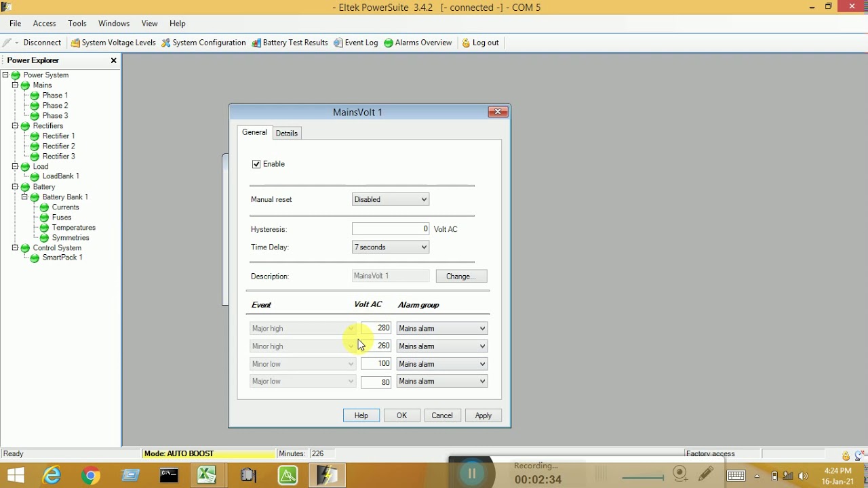The width and height of the screenshot is (868, 488).
Task: Click the Power System green status icon
Action: [16, 75]
